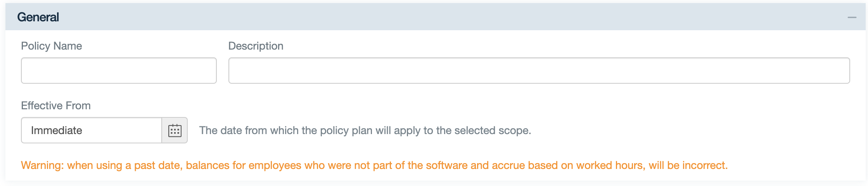Click the Policy Name label
The width and height of the screenshot is (868, 186).
[52, 46]
